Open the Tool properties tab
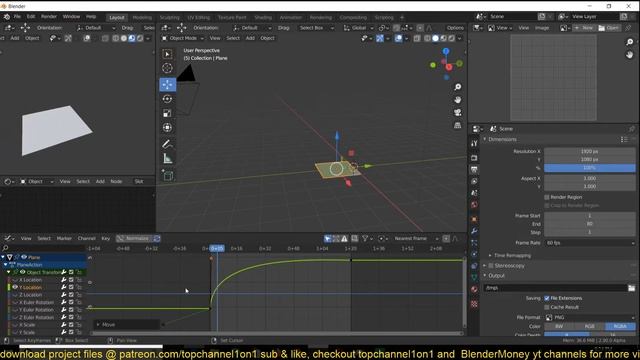 pos(474,143)
